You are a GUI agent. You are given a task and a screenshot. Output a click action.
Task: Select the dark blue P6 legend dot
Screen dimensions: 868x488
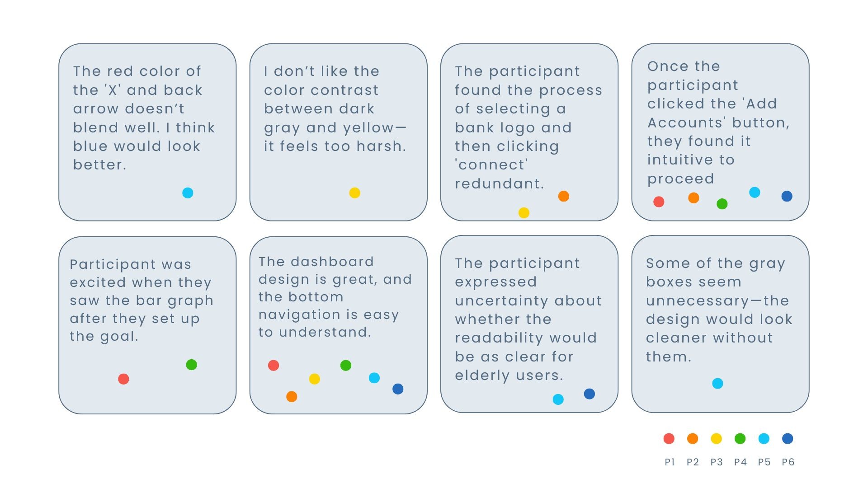coord(787,438)
